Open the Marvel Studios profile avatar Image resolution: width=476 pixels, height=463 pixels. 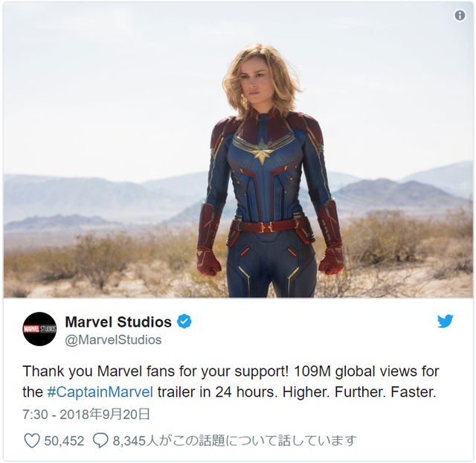tap(39, 329)
